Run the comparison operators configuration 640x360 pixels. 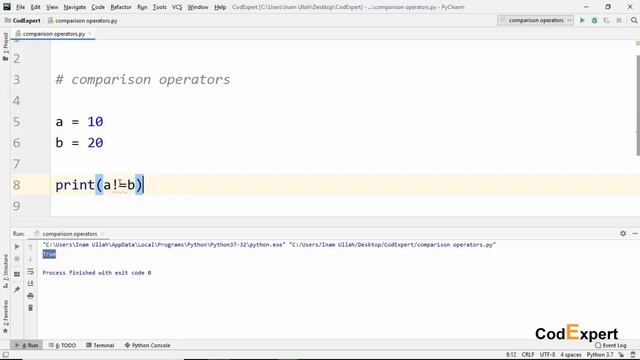pos(582,20)
